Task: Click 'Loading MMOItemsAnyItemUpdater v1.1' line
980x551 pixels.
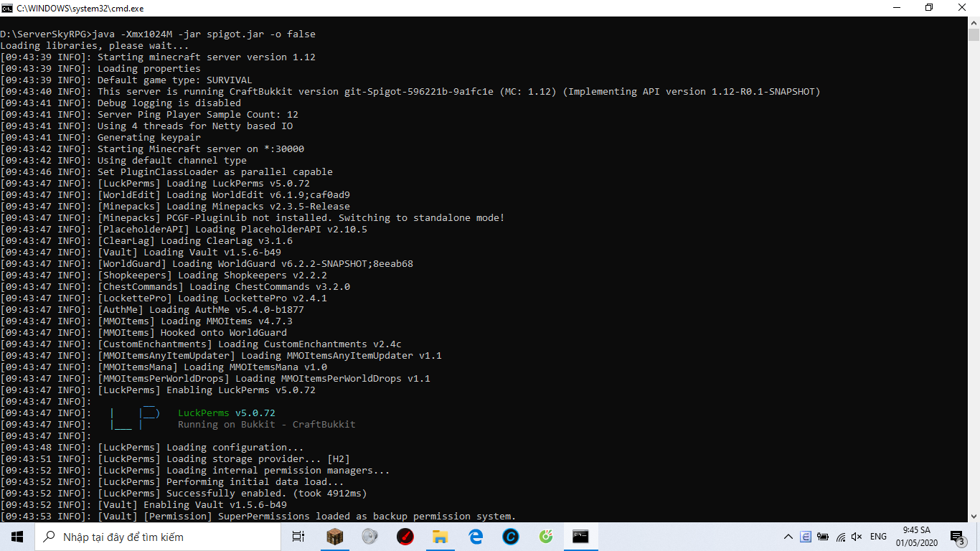Action: pyautogui.click(x=221, y=356)
